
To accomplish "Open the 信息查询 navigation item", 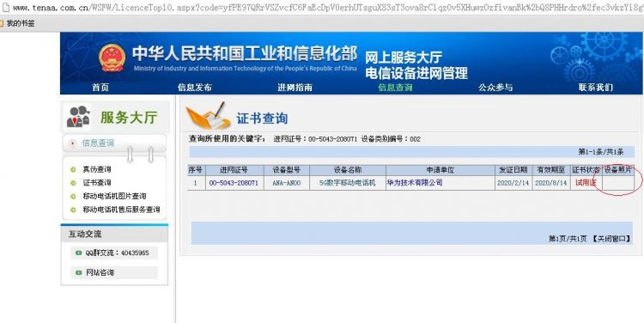I will 395,87.
